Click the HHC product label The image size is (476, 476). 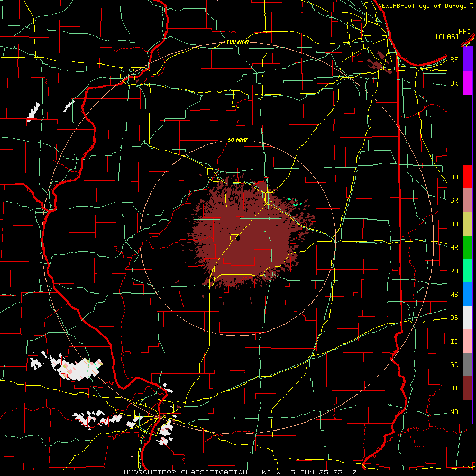[x=465, y=32]
